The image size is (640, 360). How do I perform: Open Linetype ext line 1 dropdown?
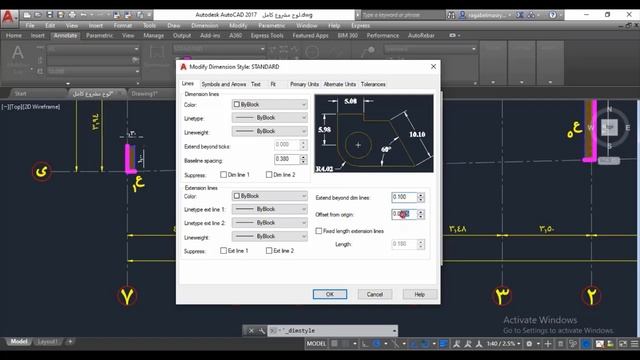coord(269,209)
